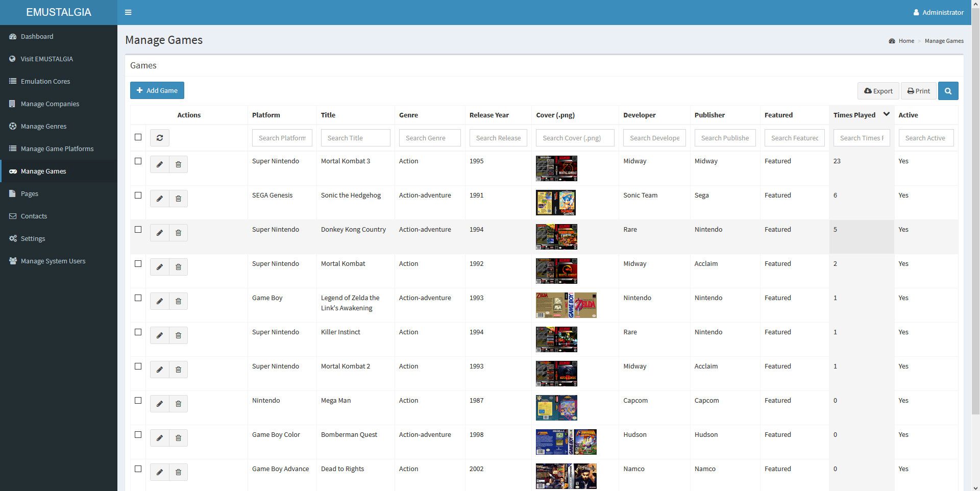This screenshot has height=491, width=980.
Task: Open the Administrator user menu
Action: [x=938, y=12]
